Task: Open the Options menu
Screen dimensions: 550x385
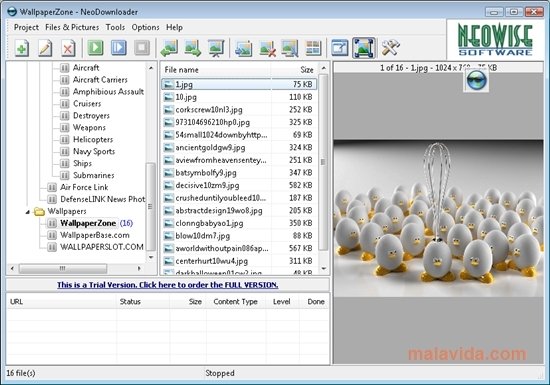Action: (145, 27)
